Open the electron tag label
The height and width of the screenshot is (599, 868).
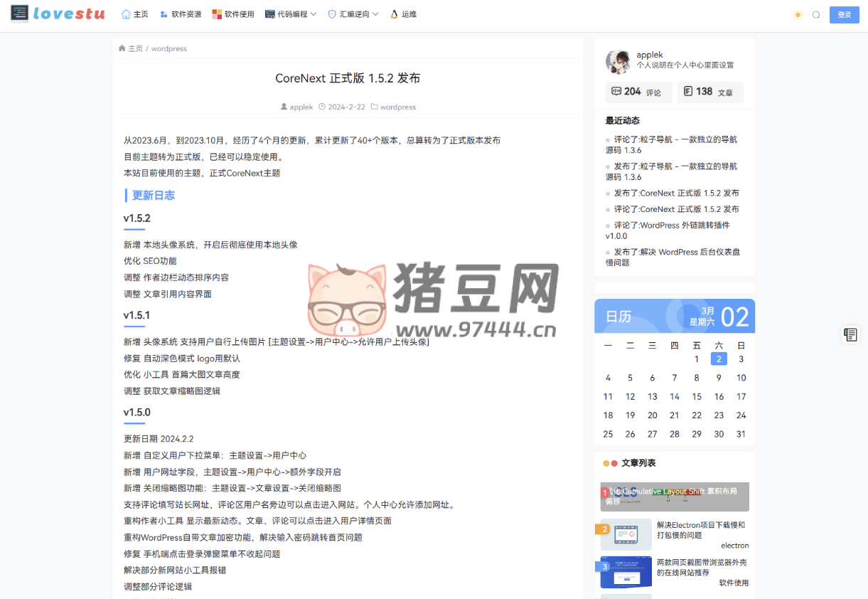point(734,546)
